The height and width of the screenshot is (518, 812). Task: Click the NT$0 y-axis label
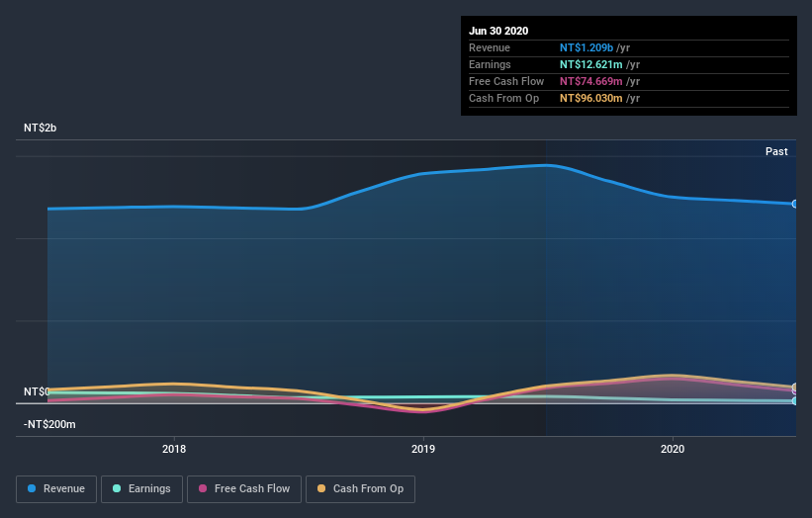click(37, 391)
